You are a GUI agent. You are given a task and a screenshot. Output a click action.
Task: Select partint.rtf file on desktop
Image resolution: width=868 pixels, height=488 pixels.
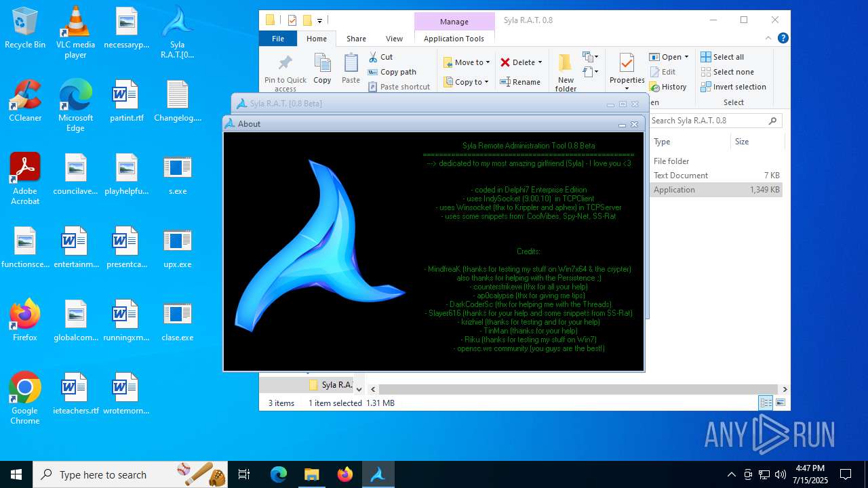click(x=126, y=101)
